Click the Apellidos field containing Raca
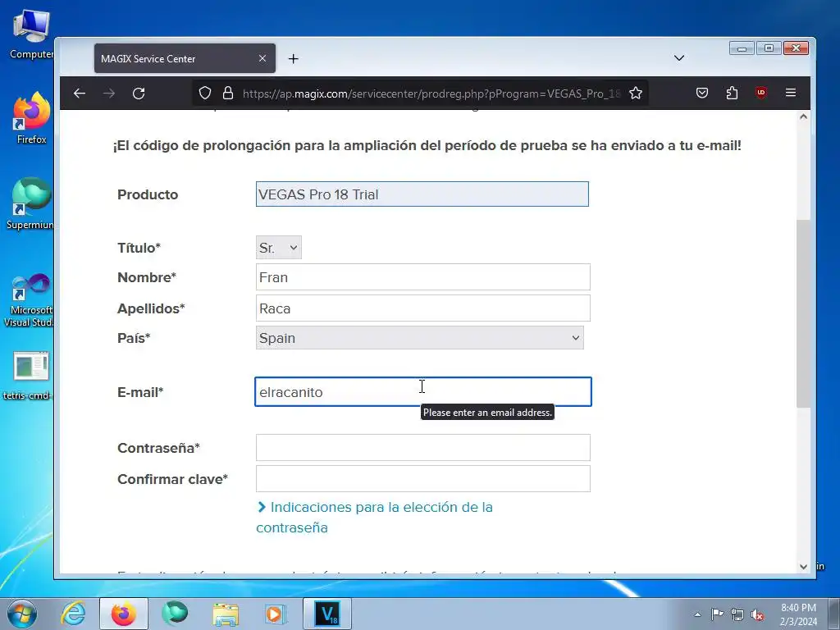The height and width of the screenshot is (630, 840). [422, 308]
